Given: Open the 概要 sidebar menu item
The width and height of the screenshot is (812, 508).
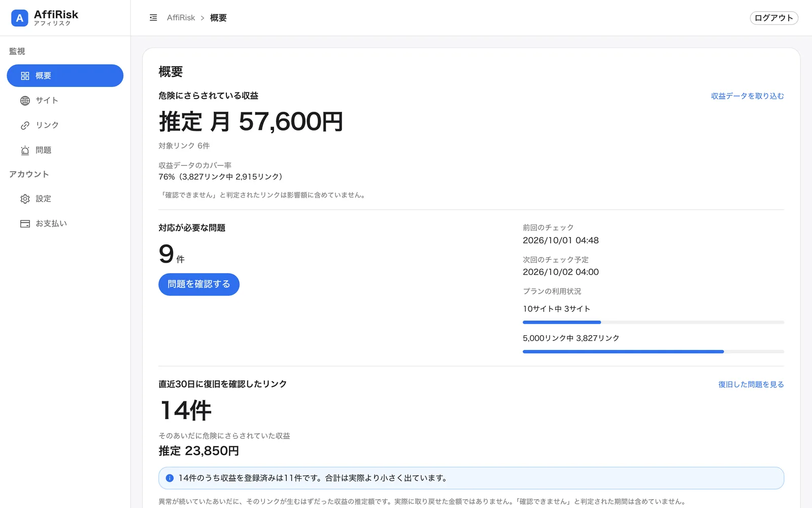Looking at the screenshot, I should [65, 76].
